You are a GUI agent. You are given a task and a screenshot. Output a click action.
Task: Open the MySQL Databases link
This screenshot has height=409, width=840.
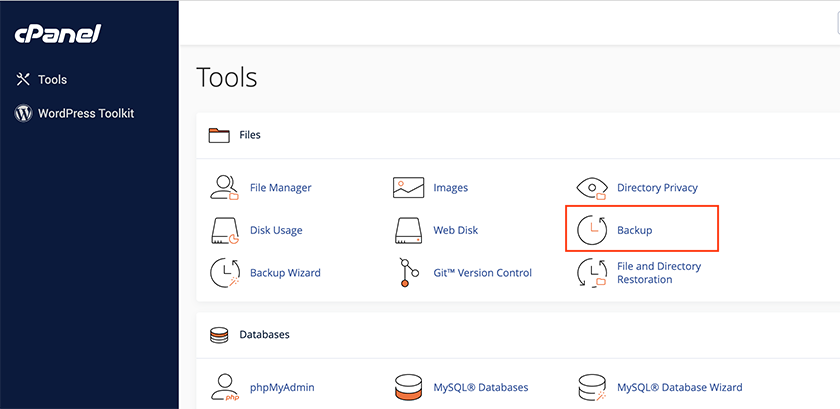[481, 388]
